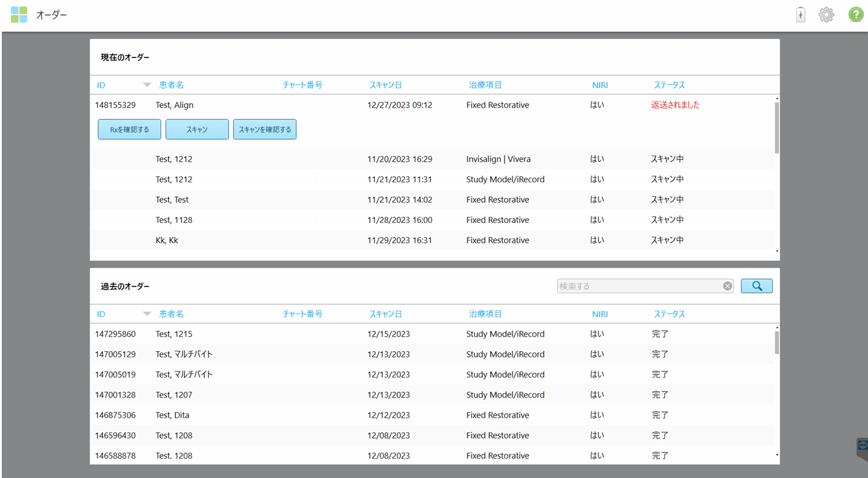Click patient name Test, 1207
The height and width of the screenshot is (478, 868).
click(174, 394)
